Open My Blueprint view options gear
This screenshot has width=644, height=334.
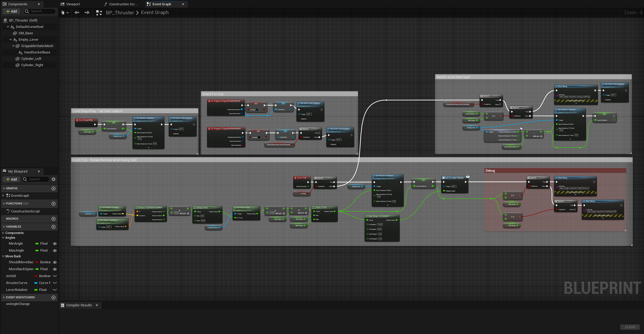(53, 179)
